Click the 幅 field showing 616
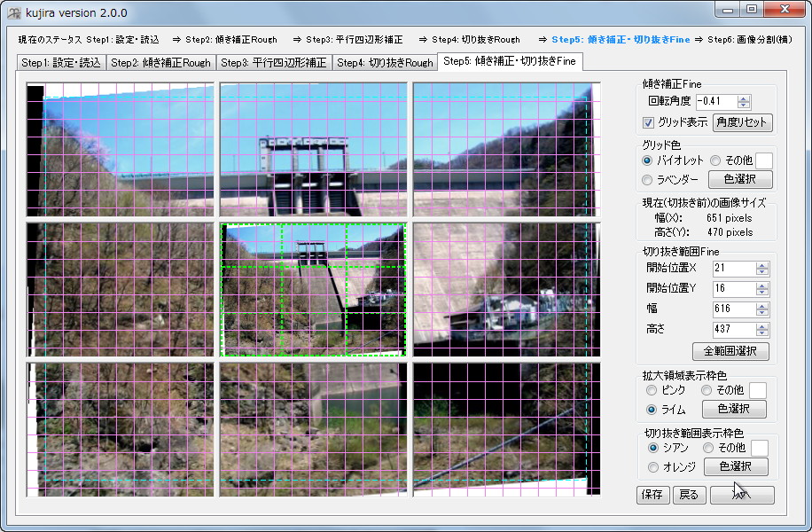This screenshot has width=812, height=532. tap(734, 309)
